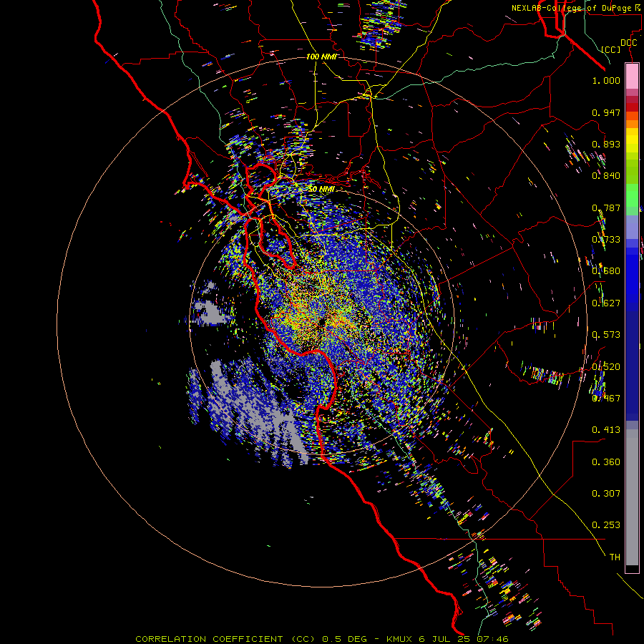Pick the periwinkle color bar segment
Image resolution: width=644 pixels, height=644 pixels.
click(632, 227)
